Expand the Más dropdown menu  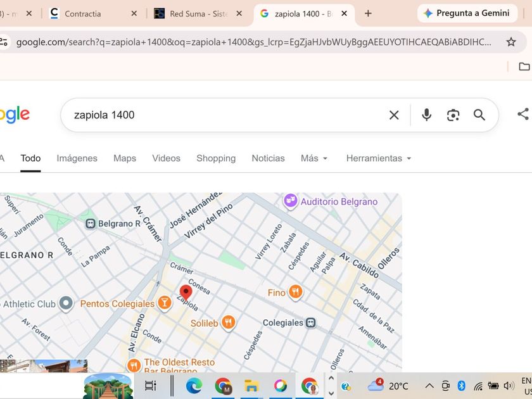point(314,158)
